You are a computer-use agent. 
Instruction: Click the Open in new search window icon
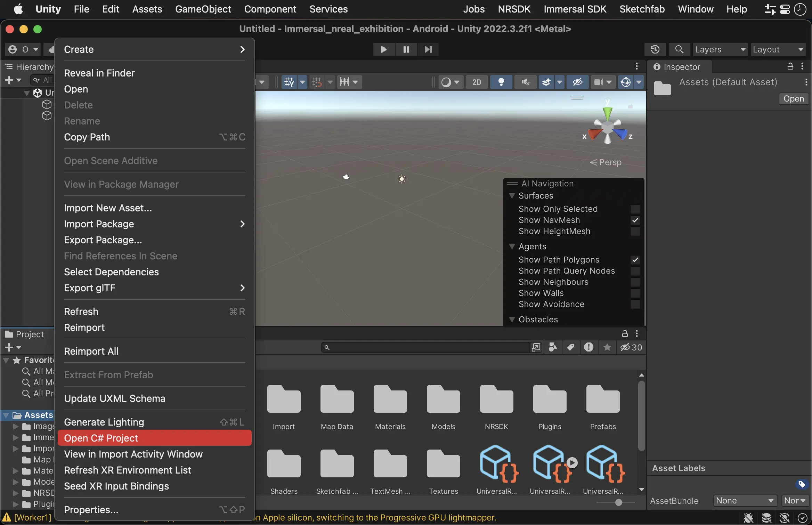point(536,347)
